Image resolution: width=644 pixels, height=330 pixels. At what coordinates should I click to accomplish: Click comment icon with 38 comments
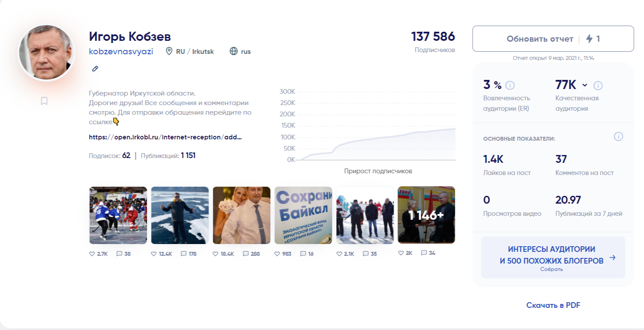click(119, 254)
